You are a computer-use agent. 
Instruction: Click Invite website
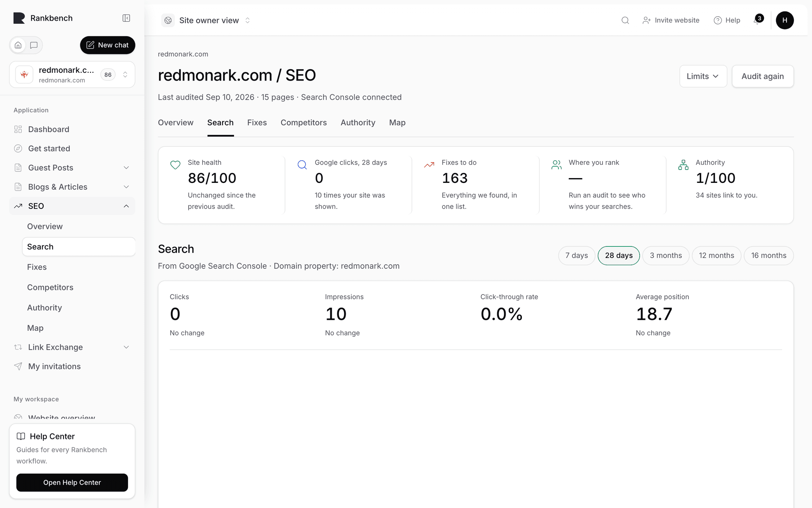pyautogui.click(x=671, y=20)
